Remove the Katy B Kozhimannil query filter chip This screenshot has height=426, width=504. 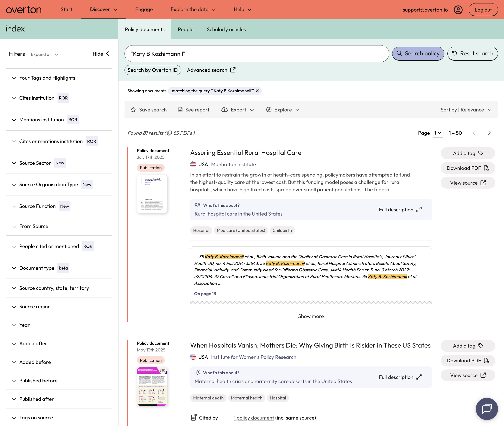(x=257, y=90)
